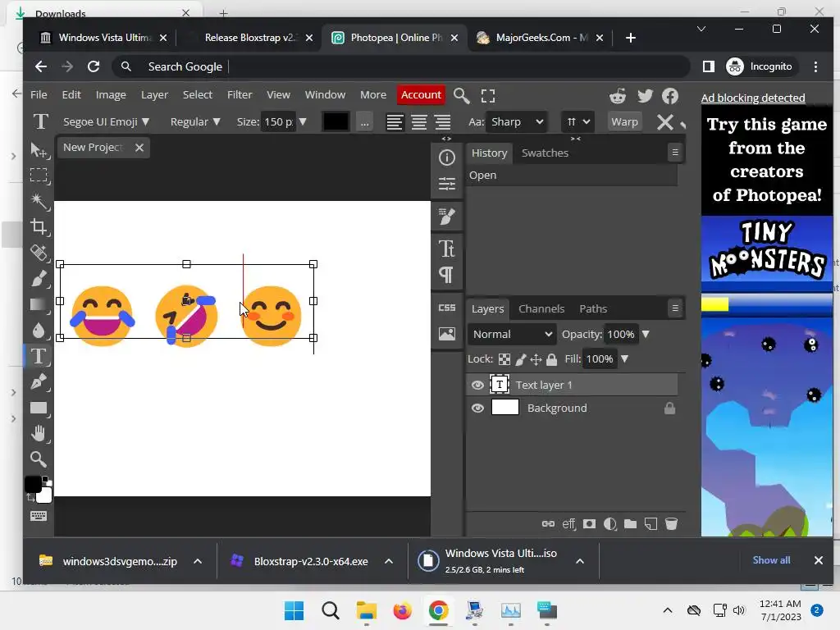This screenshot has width=840, height=630.
Task: Activate the Hand tool
Action: click(39, 433)
